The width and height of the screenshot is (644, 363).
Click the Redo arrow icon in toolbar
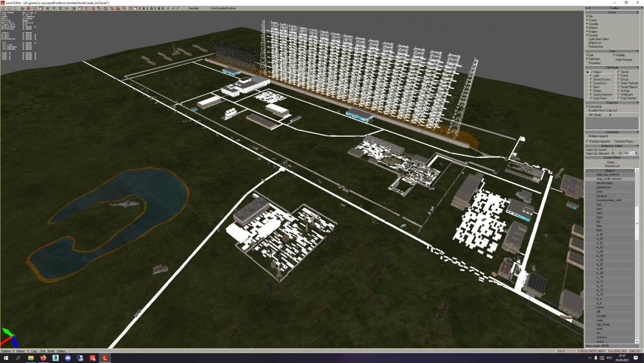coord(9,8)
